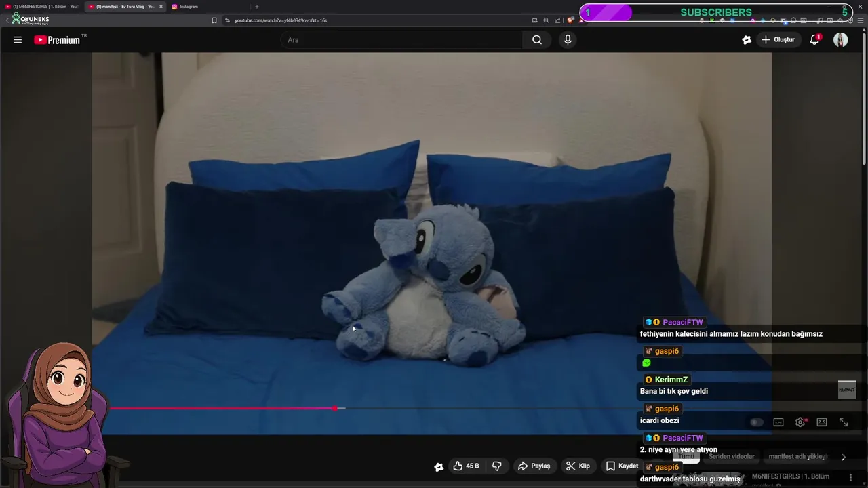
Task: Share the video with Paylaş
Action: coord(534,466)
